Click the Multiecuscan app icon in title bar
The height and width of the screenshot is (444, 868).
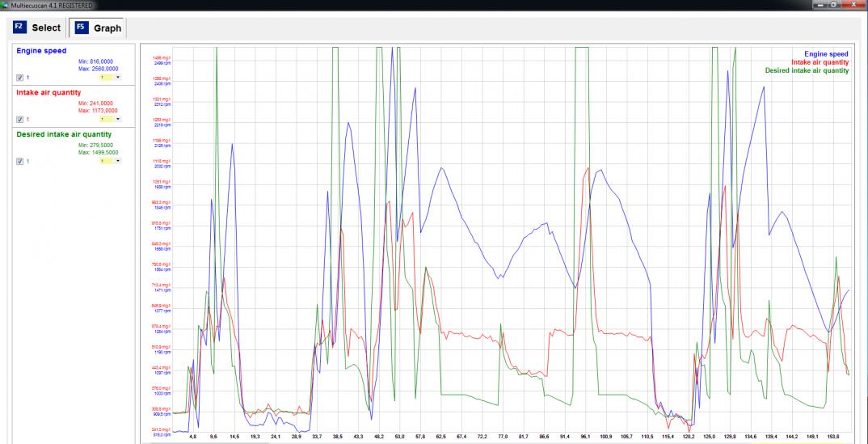[x=5, y=5]
